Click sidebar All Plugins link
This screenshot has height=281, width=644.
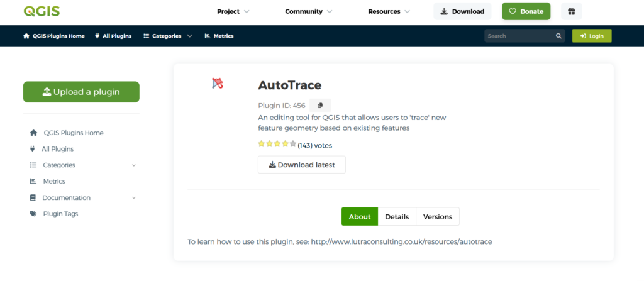click(x=57, y=149)
